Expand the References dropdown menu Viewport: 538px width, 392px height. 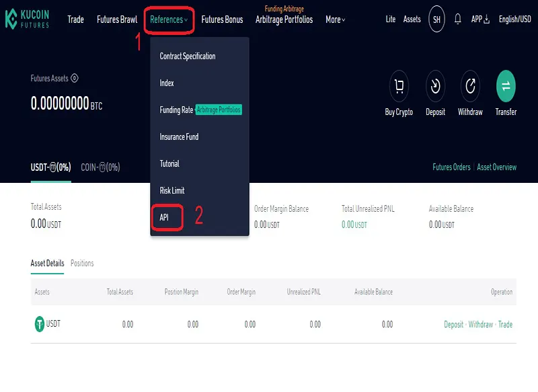[x=170, y=19]
